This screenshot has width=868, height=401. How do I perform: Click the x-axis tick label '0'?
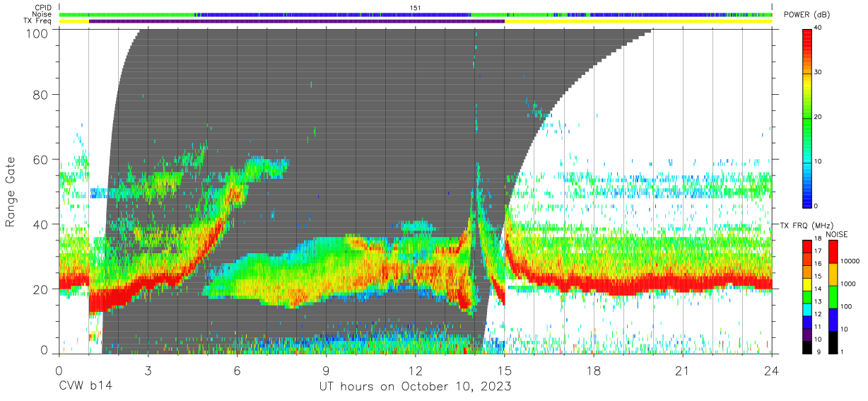coord(59,370)
